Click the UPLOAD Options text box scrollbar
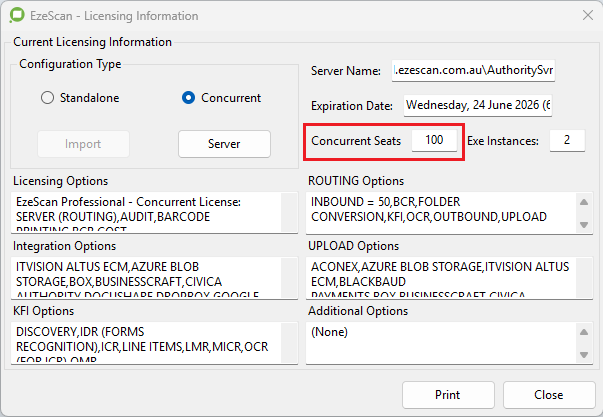 [584, 277]
